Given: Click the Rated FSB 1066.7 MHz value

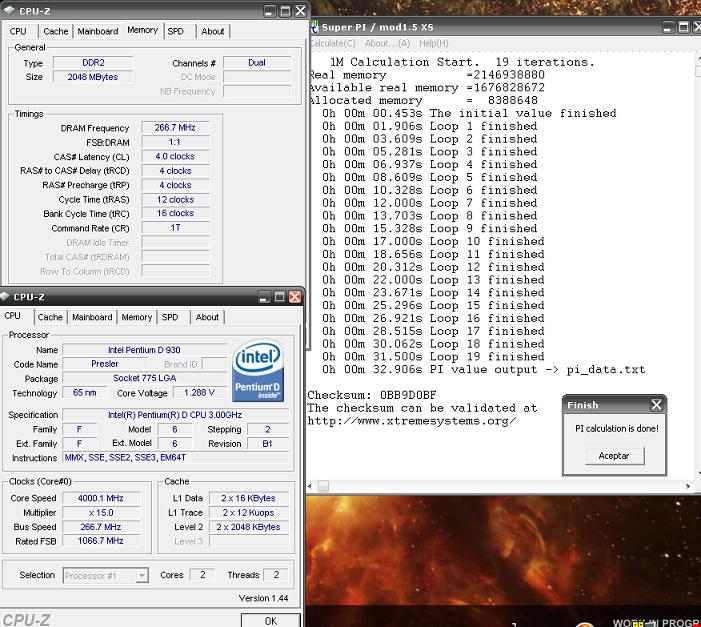Looking at the screenshot, I should point(101,541).
